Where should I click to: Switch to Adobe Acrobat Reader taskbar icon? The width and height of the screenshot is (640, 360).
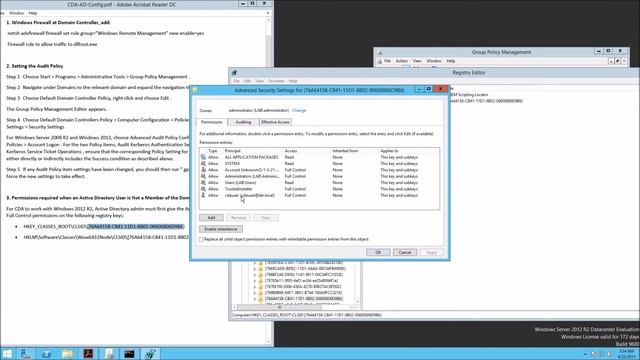pyautogui.click(x=88, y=354)
